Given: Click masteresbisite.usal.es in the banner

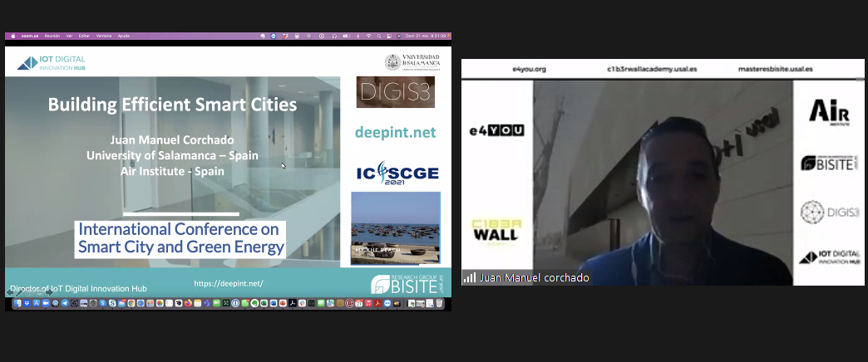Looking at the screenshot, I should 775,69.
